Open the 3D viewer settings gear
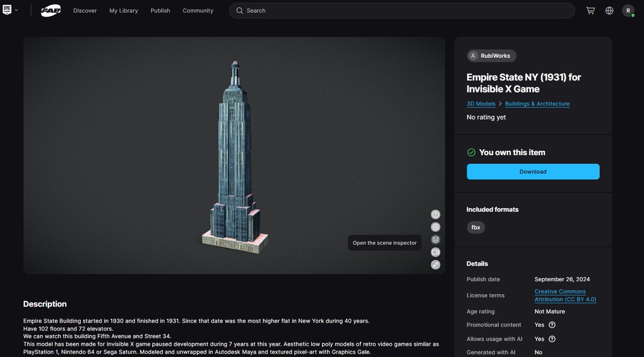The width and height of the screenshot is (644, 357). [x=436, y=227]
